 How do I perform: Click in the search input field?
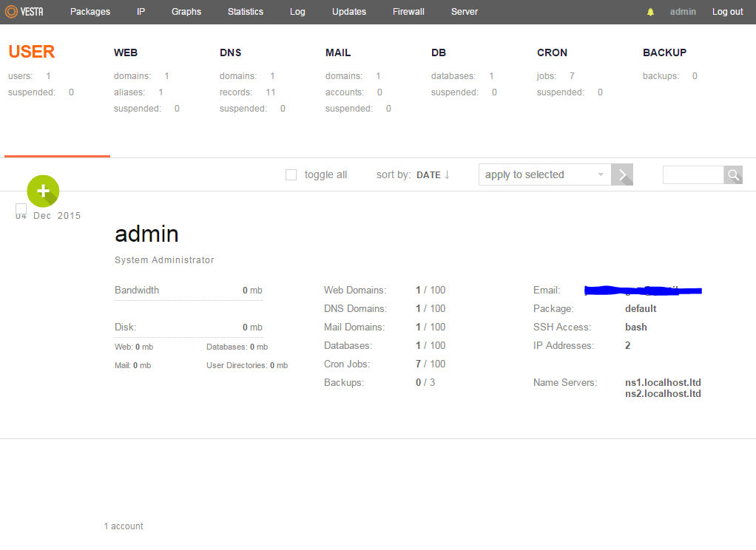(693, 175)
